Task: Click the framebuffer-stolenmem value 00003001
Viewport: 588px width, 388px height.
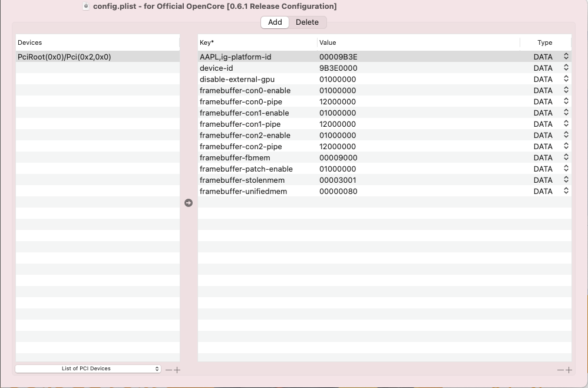Action: [338, 180]
